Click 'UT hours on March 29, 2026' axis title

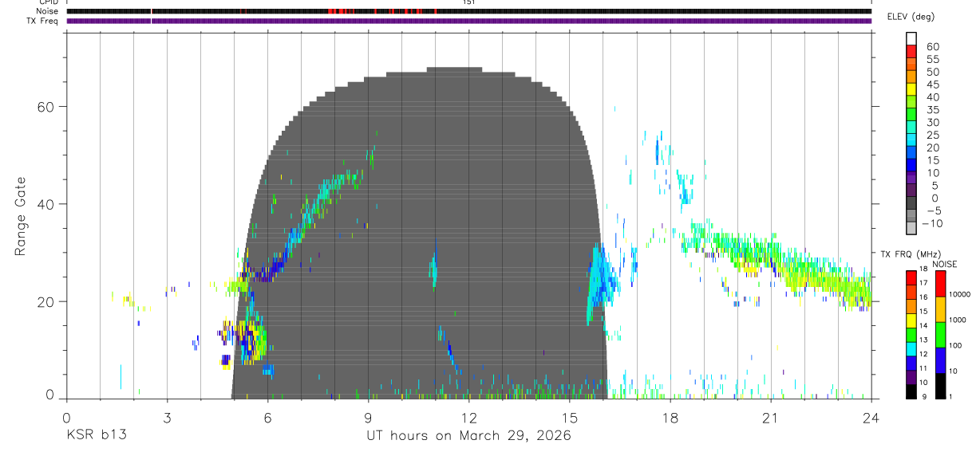468,435
